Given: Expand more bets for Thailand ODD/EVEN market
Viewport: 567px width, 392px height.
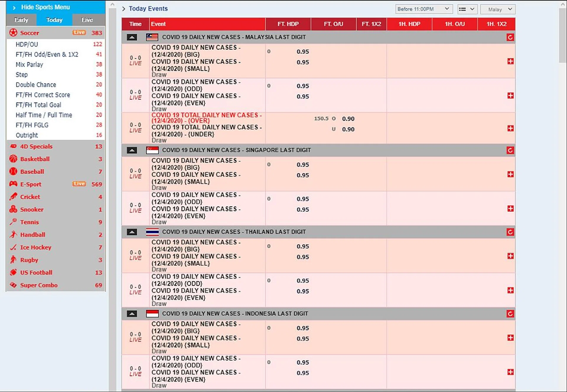Looking at the screenshot, I should point(510,290).
